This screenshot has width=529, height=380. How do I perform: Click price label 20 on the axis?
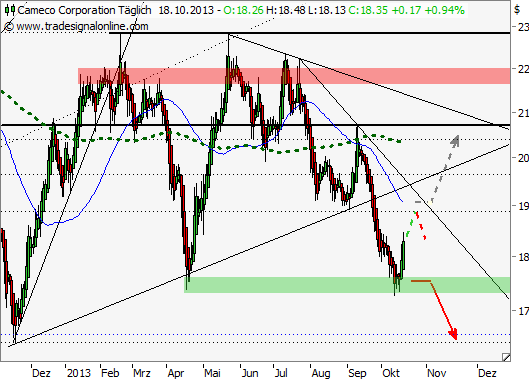(523, 158)
